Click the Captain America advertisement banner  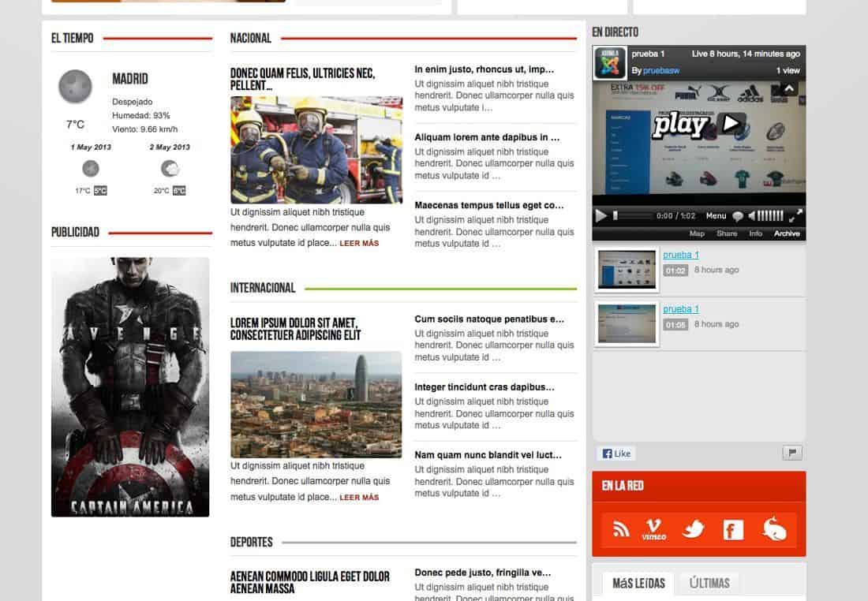(x=130, y=386)
